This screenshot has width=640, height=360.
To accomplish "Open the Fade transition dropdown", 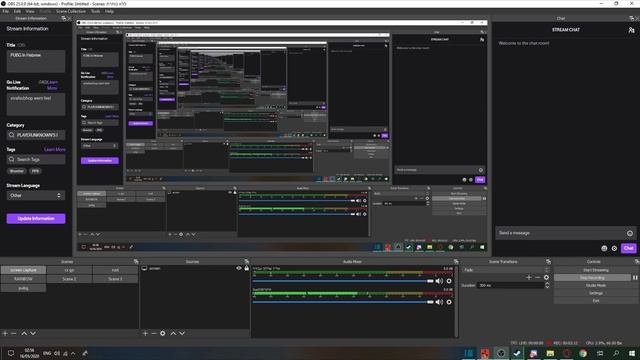I will point(507,270).
